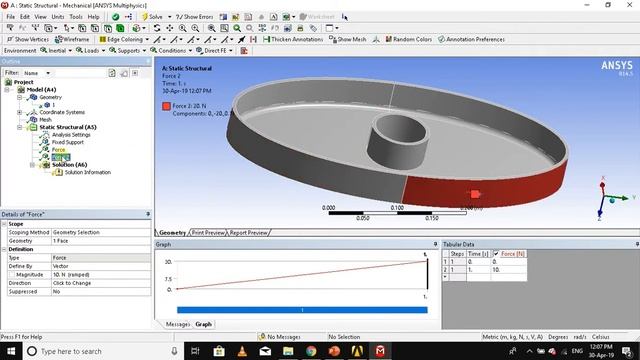
Task: Click the Magnitude value field
Action: point(101,275)
